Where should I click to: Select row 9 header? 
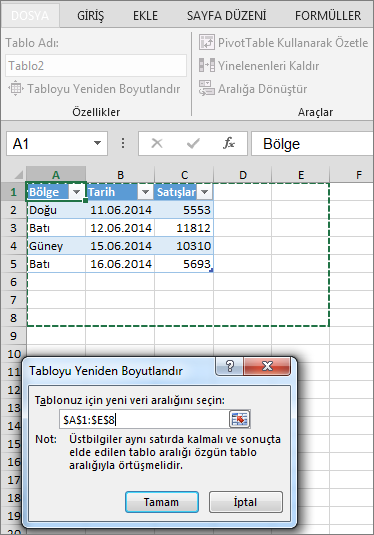pos(14,336)
